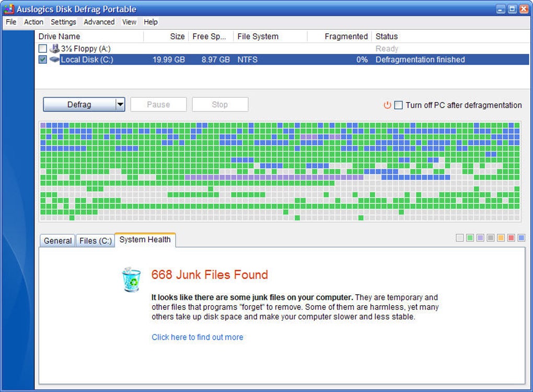The image size is (533, 392).
Task: Click the 8.97 GB free space value
Action: (215, 60)
